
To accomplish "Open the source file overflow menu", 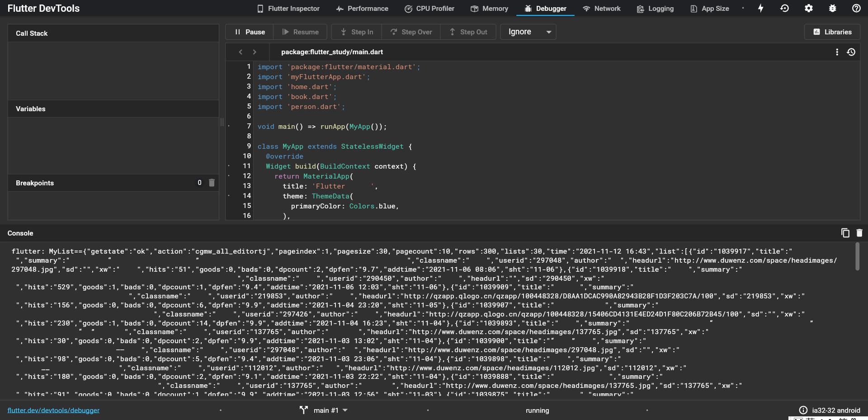I will [837, 52].
